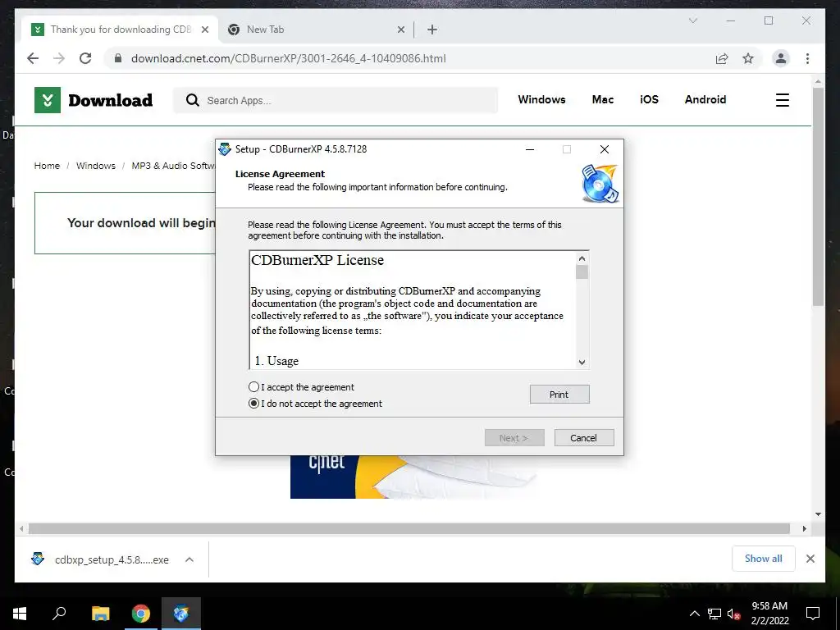
Task: Click the Home breadcrumb link
Action: (47, 166)
